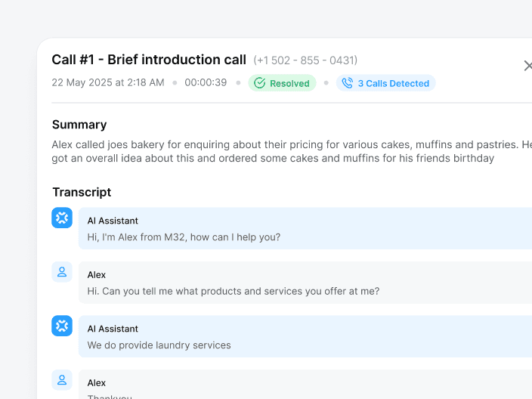Click AI Assistant avatar beside laundry services message
This screenshot has height=399, width=532.
point(62,326)
